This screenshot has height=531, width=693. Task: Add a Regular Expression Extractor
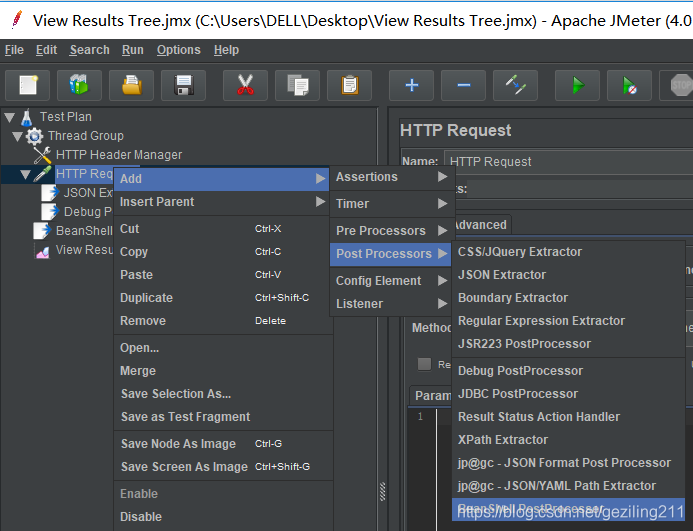coord(568,321)
